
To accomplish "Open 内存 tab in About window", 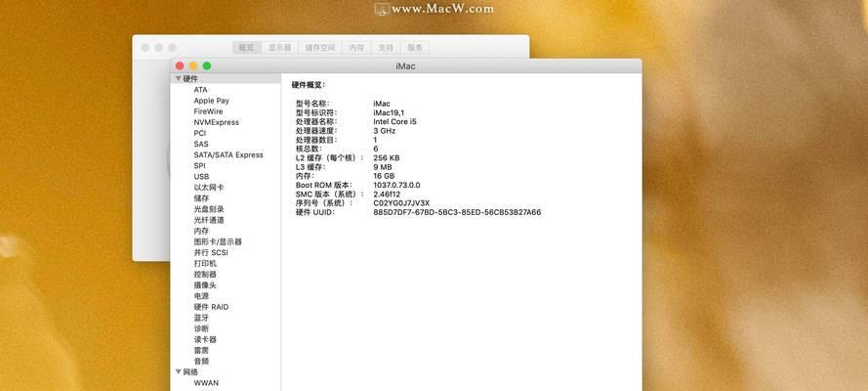I will point(356,48).
